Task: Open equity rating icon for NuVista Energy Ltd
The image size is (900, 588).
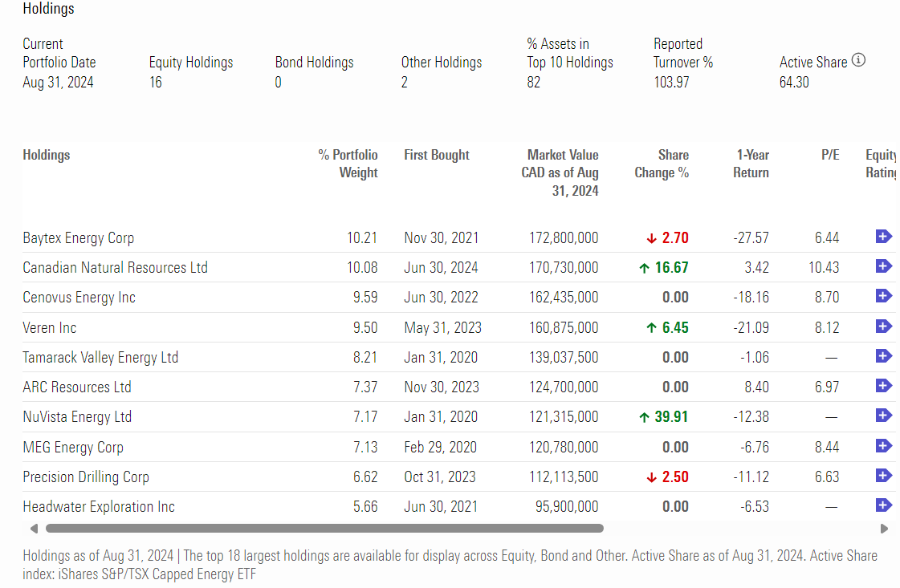Action: coord(883,416)
